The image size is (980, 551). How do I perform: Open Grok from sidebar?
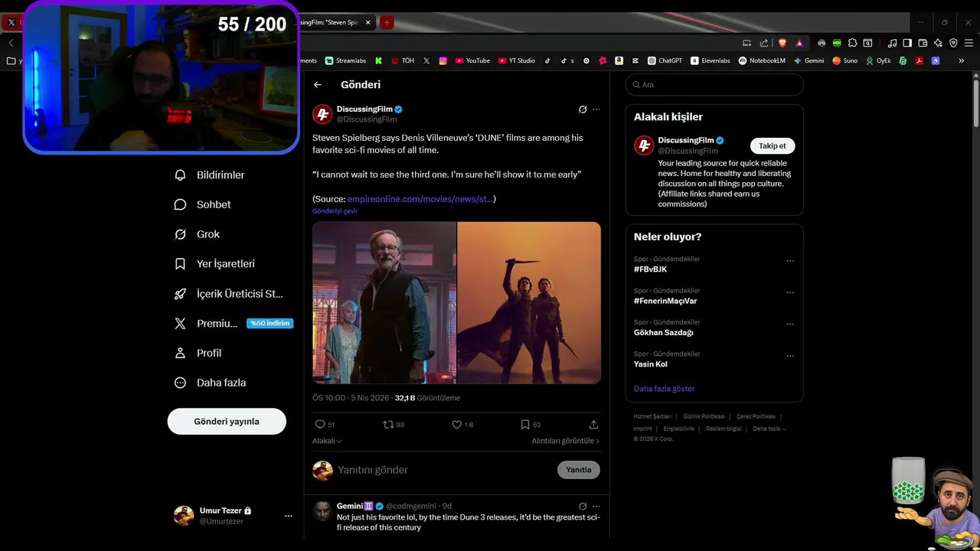(x=198, y=234)
